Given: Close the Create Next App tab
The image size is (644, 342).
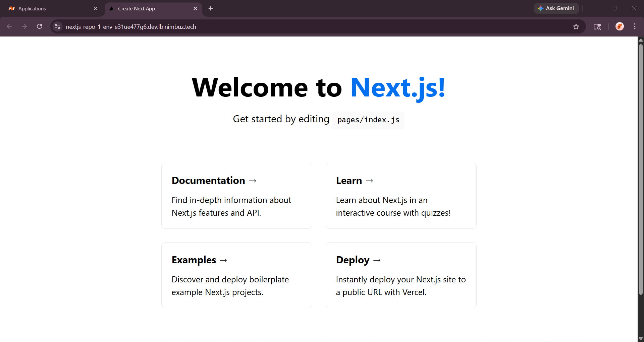Looking at the screenshot, I should pyautogui.click(x=195, y=8).
